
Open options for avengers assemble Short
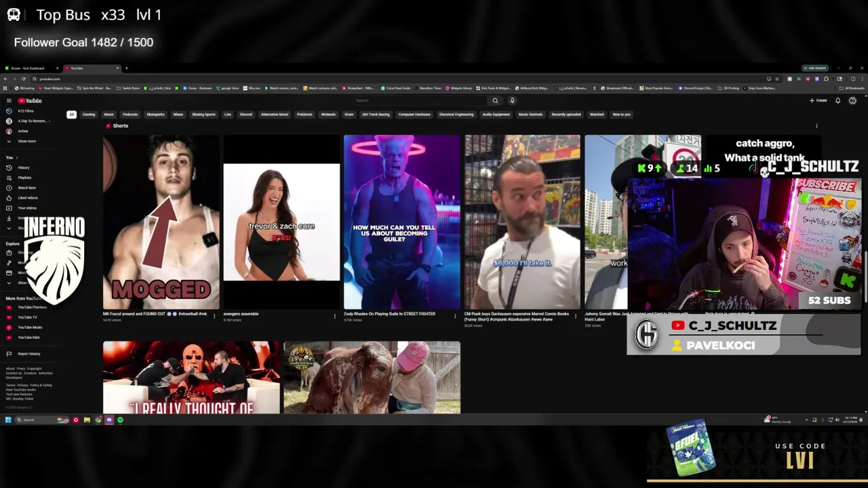(335, 316)
